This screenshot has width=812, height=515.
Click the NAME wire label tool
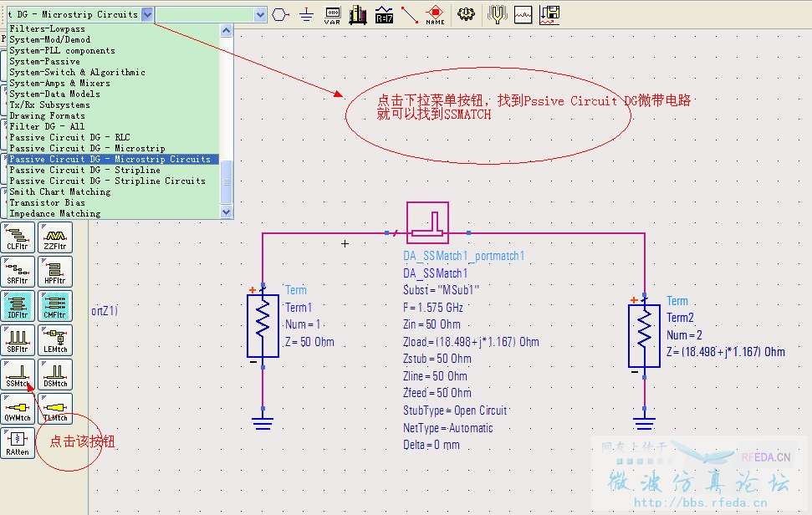click(435, 15)
